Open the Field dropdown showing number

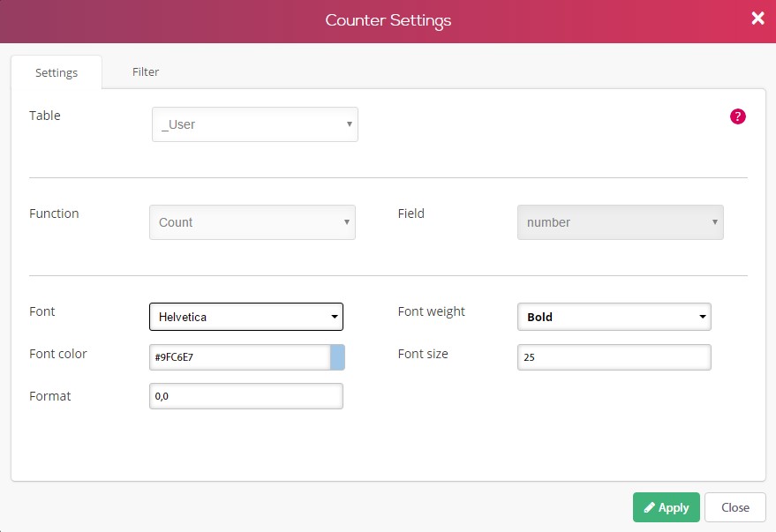point(619,221)
